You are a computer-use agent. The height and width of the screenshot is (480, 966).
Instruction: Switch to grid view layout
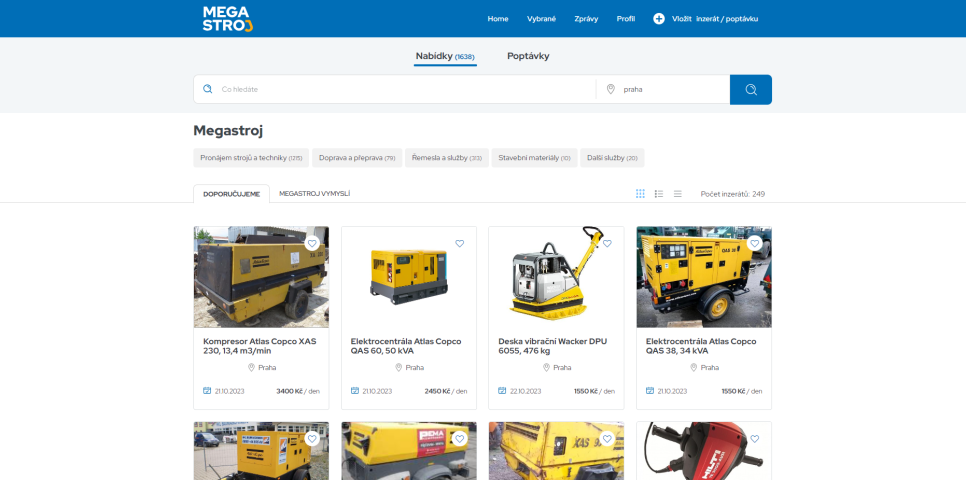(x=640, y=193)
